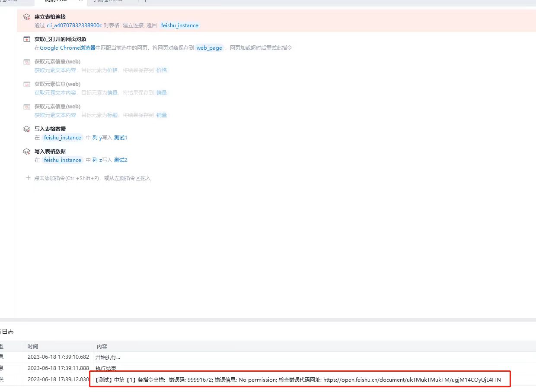536x392 pixels.
Task: Click feishu_instance in the 建立表格连接 step
Action: (x=180, y=25)
